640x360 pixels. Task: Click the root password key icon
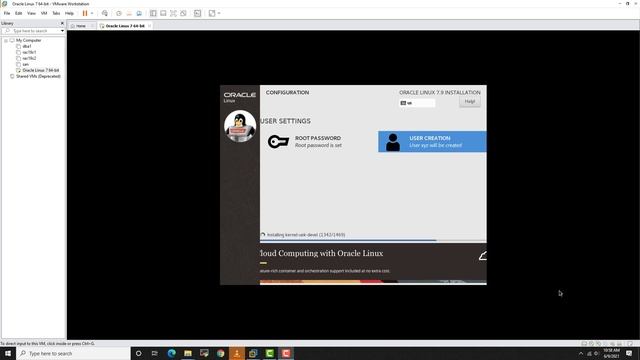[278, 142]
